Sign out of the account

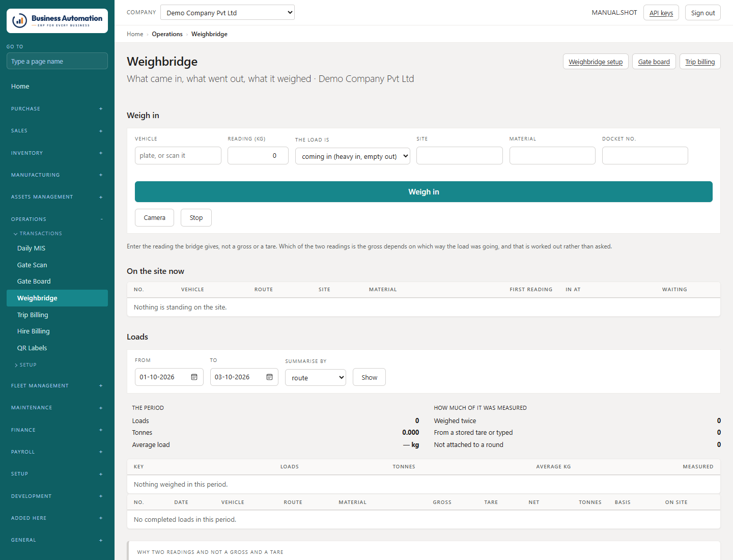(703, 13)
